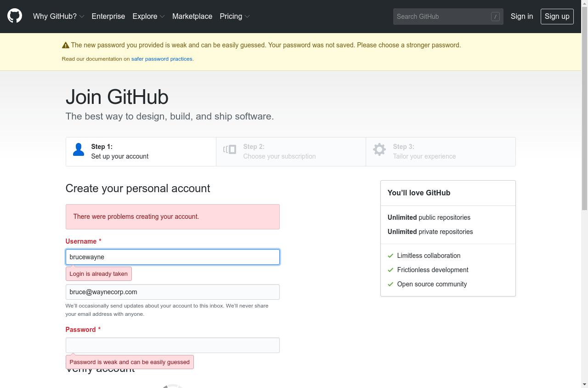Select Enterprise in the navigation bar

(x=108, y=16)
